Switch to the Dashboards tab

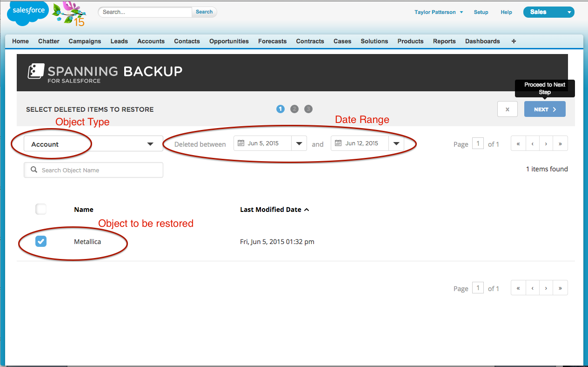pyautogui.click(x=482, y=41)
